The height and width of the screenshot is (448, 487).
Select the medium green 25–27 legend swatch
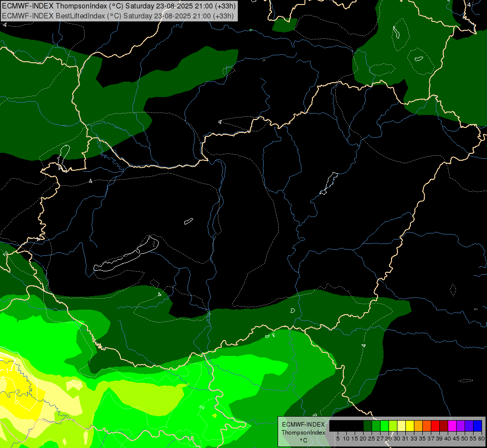point(376,426)
